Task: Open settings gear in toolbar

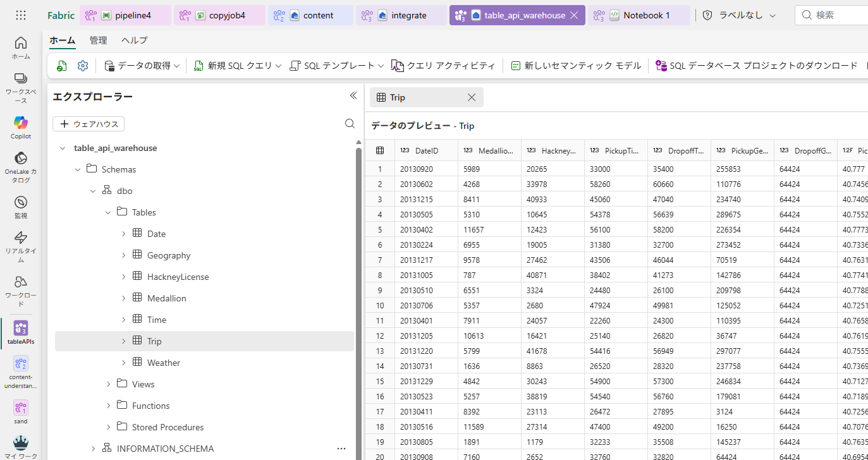Action: tap(83, 66)
